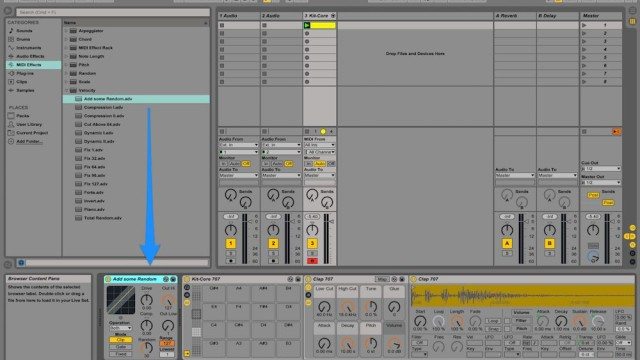Select Dynamic II.adv preset

[99, 142]
